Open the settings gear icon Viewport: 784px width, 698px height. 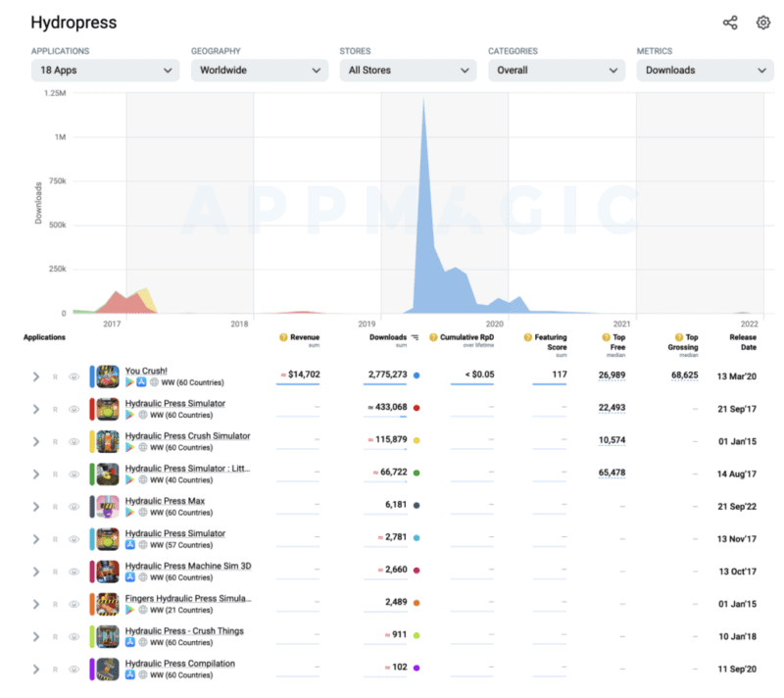point(763,23)
